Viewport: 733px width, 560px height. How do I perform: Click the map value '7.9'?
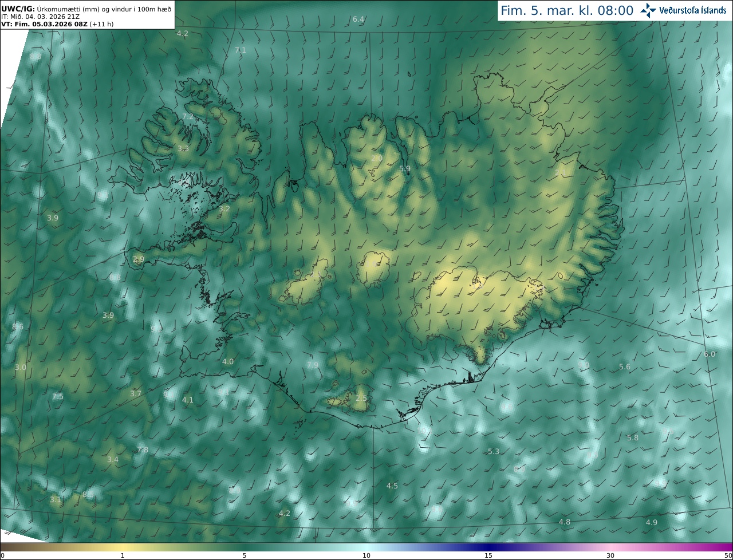pyautogui.click(x=313, y=365)
